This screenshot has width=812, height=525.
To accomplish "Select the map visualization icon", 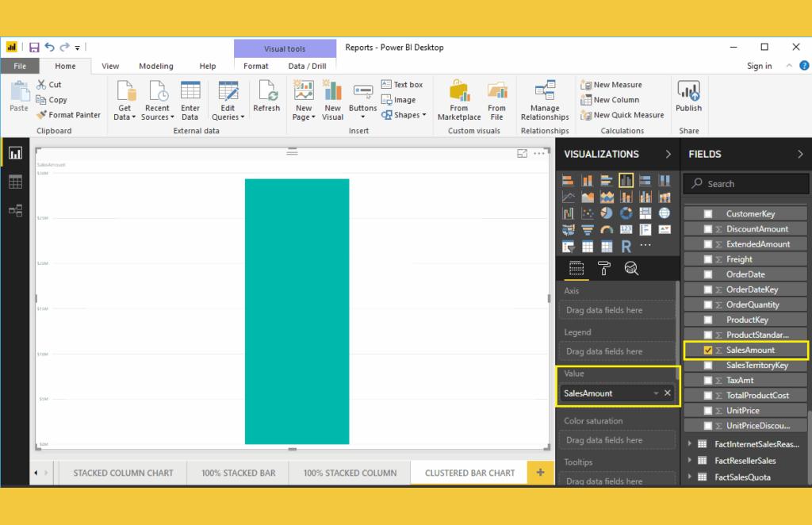I will (x=665, y=213).
